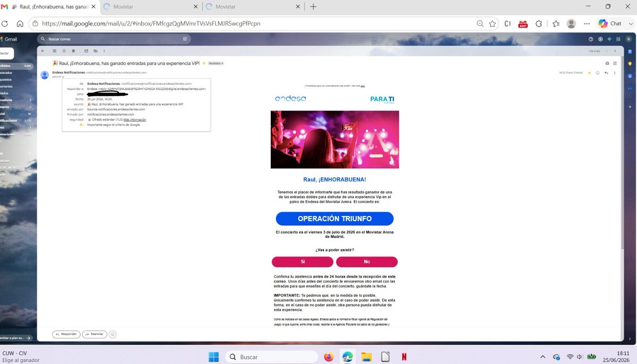Open Google Keep in the side panel
This screenshot has height=364, width=637.
coord(630,64)
